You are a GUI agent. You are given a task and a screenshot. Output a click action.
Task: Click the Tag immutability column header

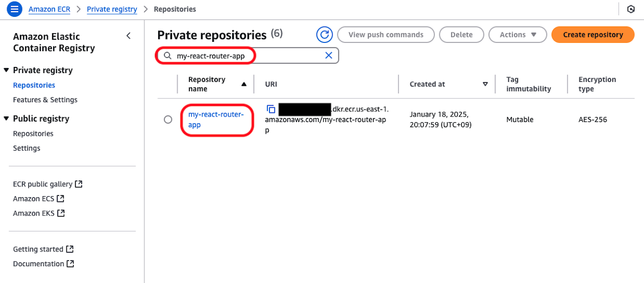[529, 84]
